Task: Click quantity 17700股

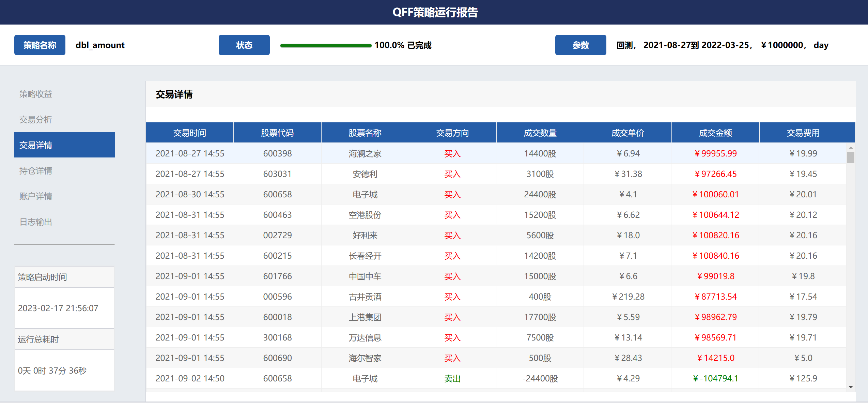Action: coord(540,317)
